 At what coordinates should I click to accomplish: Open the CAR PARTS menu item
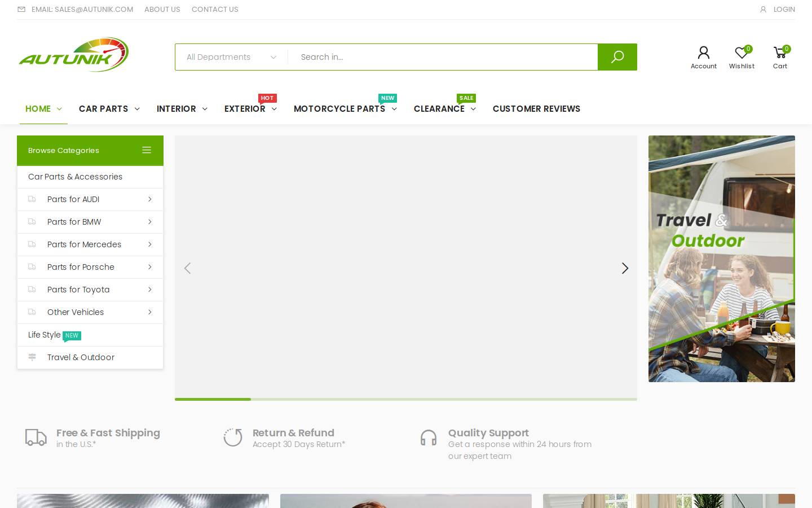point(103,109)
